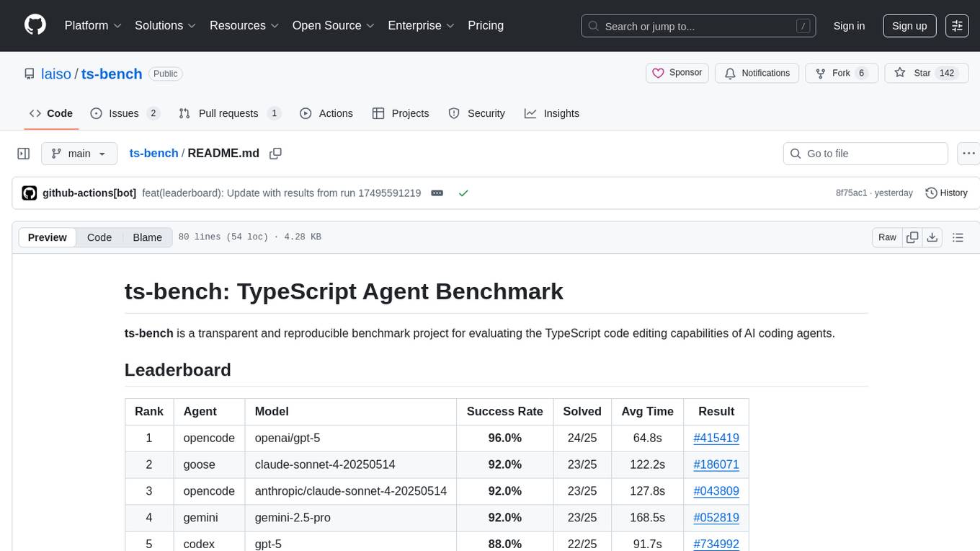980x551 pixels.
Task: Toggle the file tree side panel
Action: pyautogui.click(x=24, y=154)
